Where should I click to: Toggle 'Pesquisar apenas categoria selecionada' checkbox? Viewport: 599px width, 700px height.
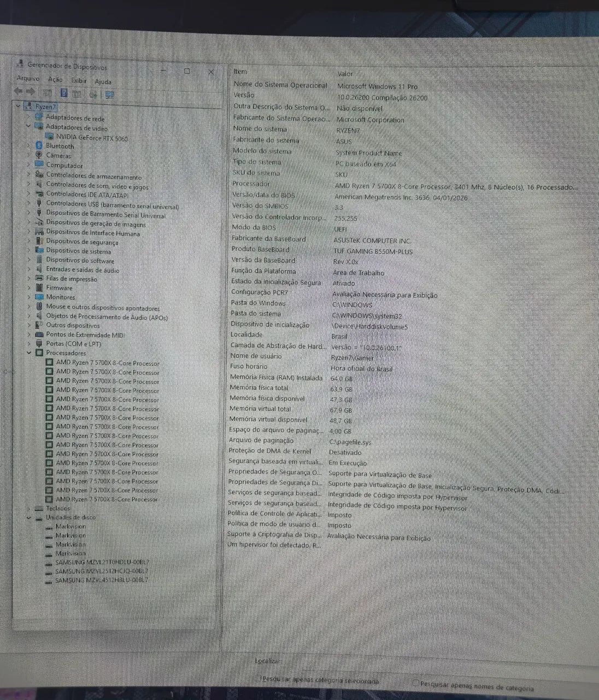(x=259, y=679)
